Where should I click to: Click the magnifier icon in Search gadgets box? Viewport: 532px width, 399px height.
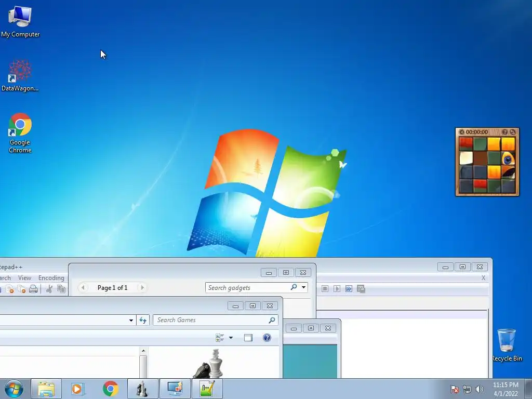[294, 287]
